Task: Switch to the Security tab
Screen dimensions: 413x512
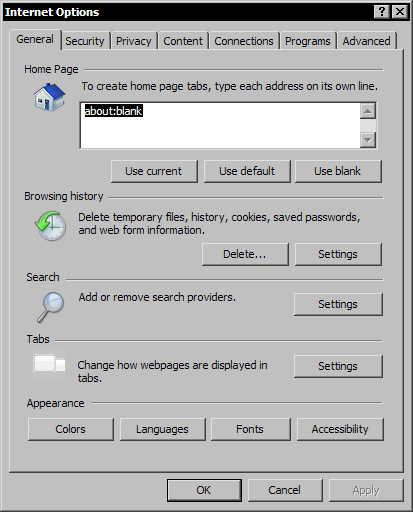Action: point(85,41)
